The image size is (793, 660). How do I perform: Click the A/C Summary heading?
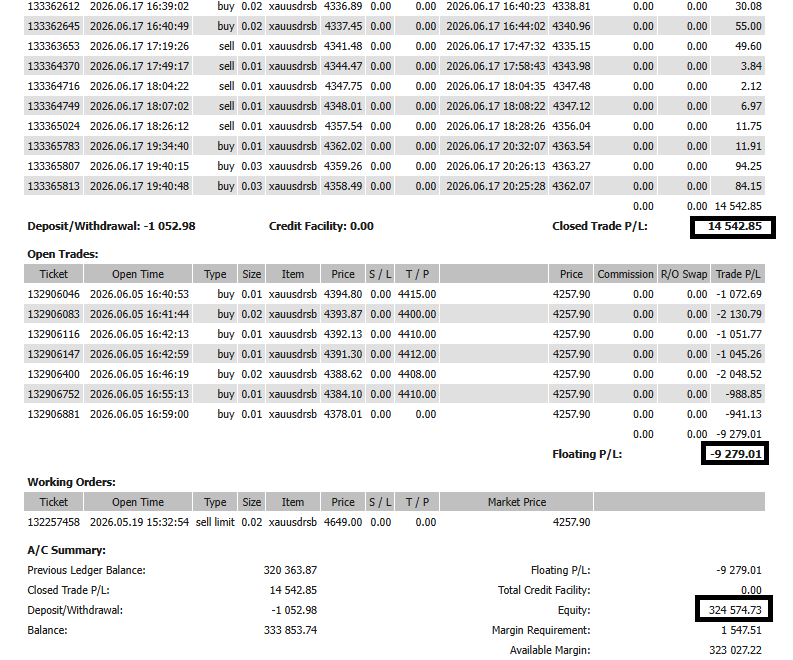pyautogui.click(x=66, y=550)
